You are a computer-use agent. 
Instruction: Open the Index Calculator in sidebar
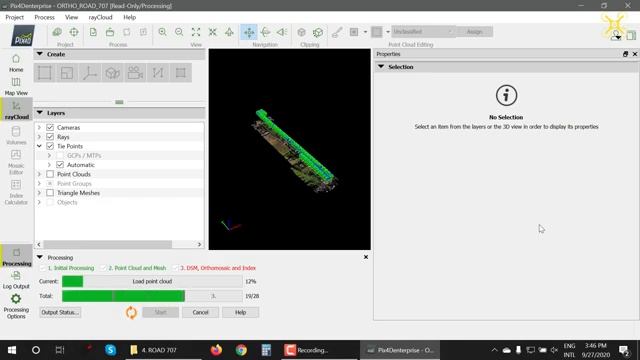16,192
